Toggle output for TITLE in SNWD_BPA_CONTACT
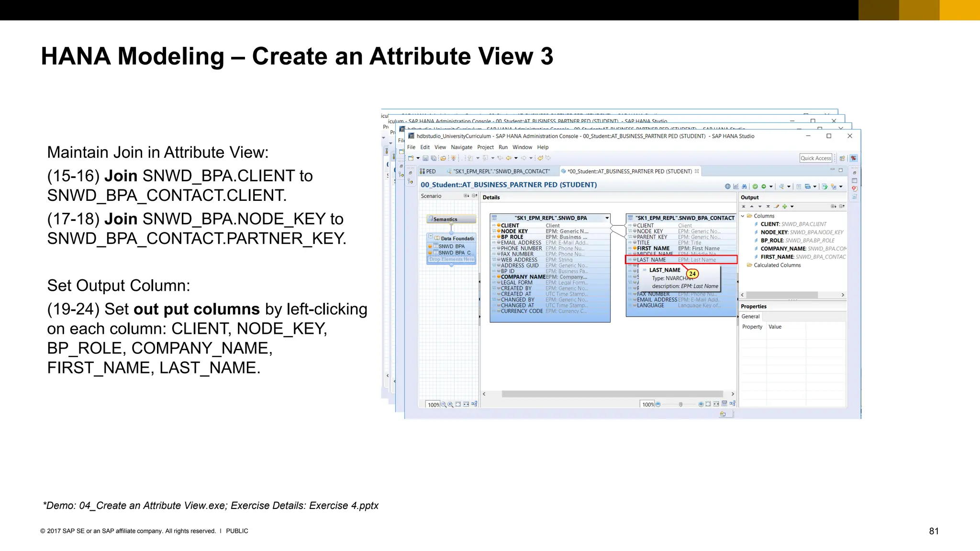This screenshot has height=551, width=980. point(635,242)
